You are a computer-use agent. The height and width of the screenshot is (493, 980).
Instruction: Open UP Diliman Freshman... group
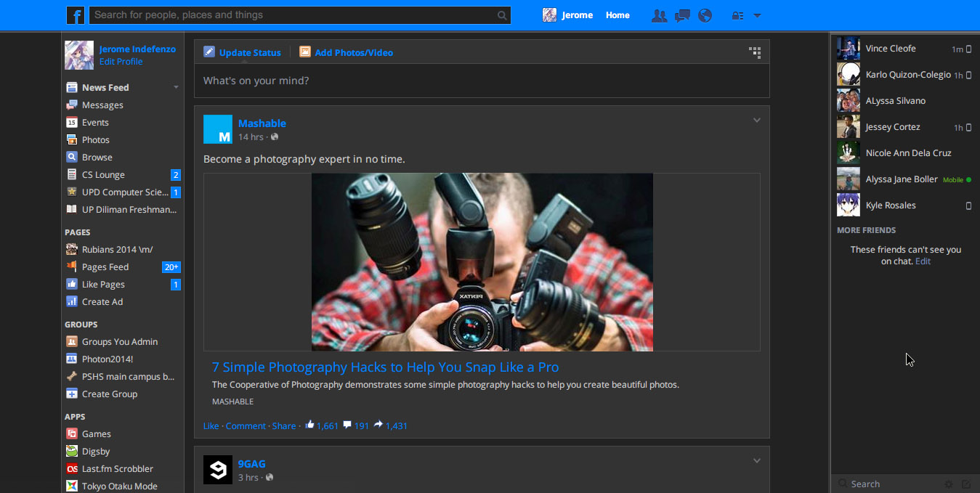[x=129, y=209]
